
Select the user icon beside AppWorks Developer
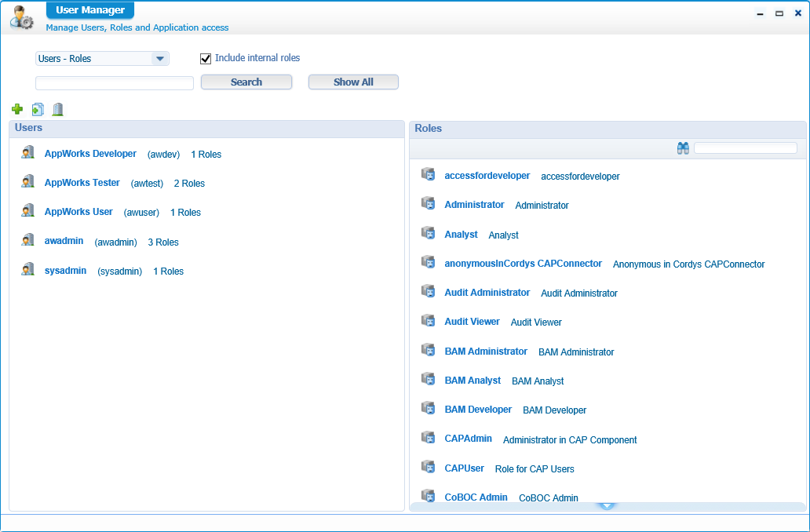click(28, 152)
